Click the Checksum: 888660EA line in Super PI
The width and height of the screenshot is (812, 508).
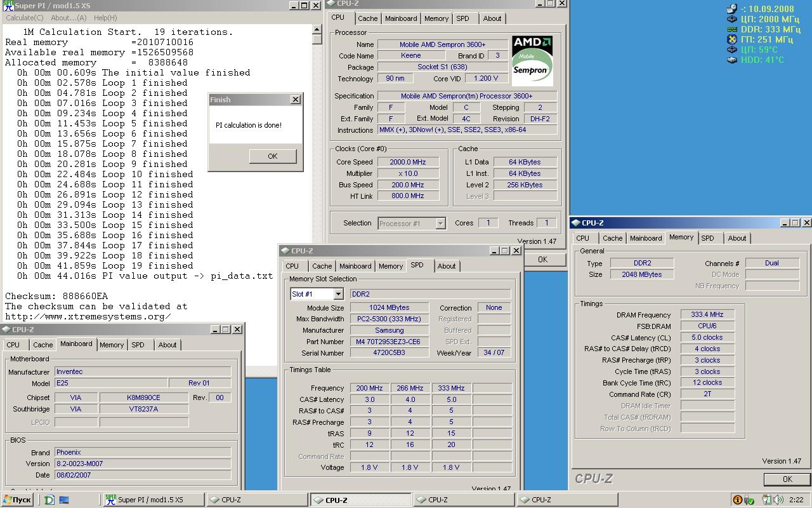click(56, 296)
